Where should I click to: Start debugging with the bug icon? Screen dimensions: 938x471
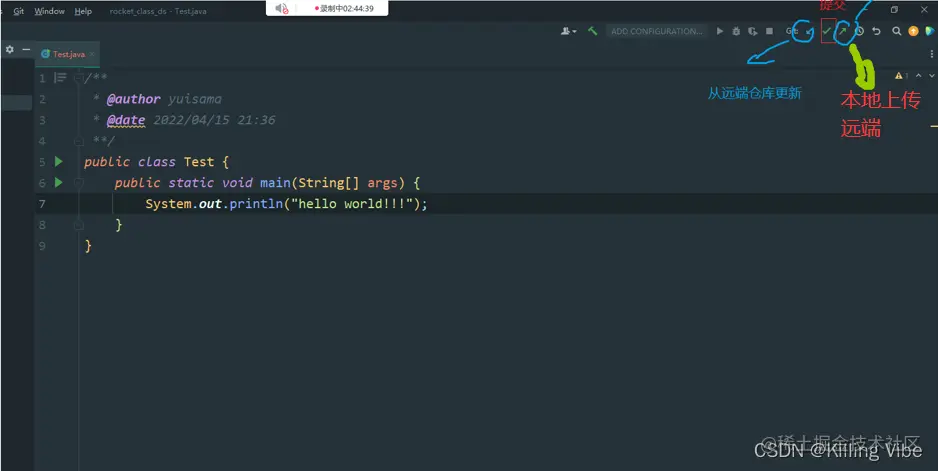[736, 31]
